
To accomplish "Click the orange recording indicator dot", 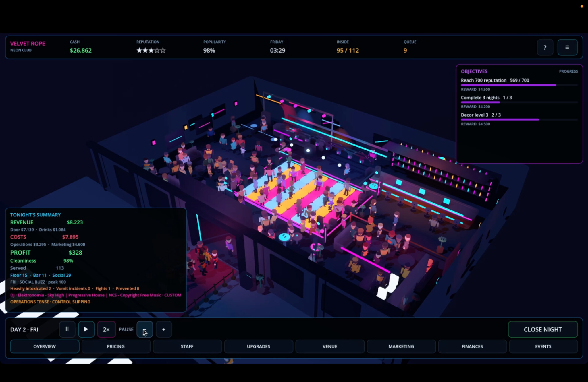I will (582, 6).
